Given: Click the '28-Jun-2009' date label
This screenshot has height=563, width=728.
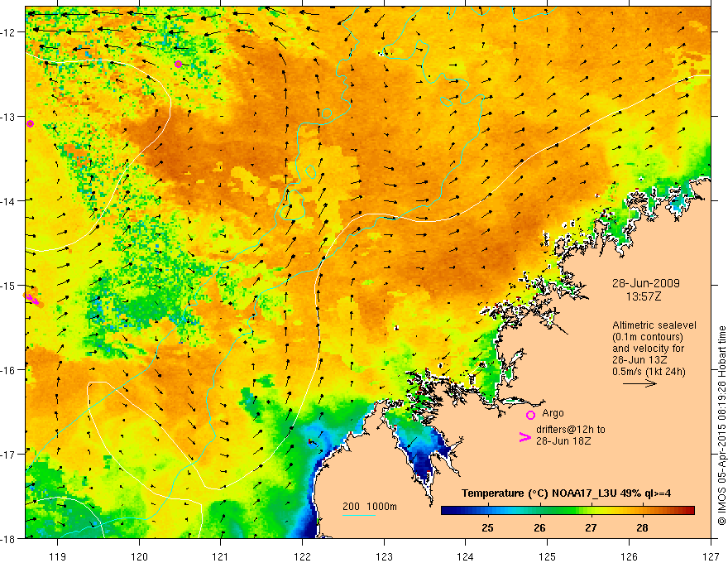Looking at the screenshot, I should (646, 283).
